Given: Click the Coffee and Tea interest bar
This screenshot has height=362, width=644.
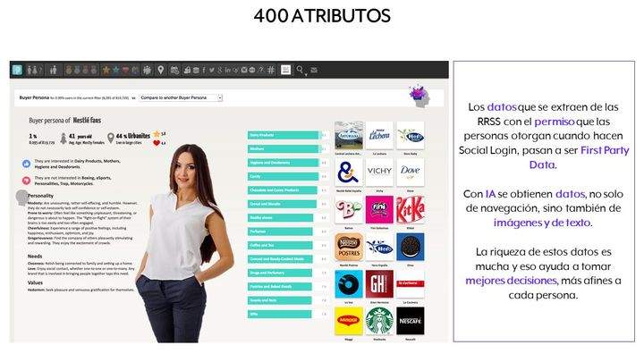Looking at the screenshot, I should pos(280,246).
